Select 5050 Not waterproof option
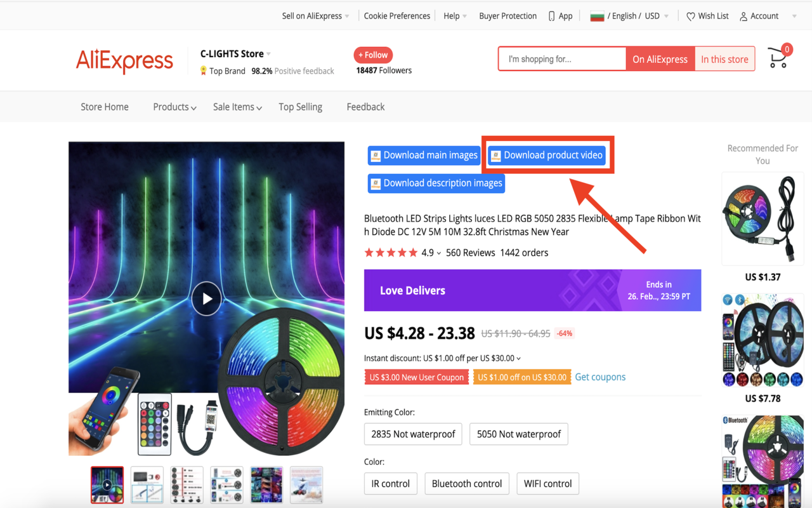Viewport: 812px width, 508px height. (x=519, y=434)
